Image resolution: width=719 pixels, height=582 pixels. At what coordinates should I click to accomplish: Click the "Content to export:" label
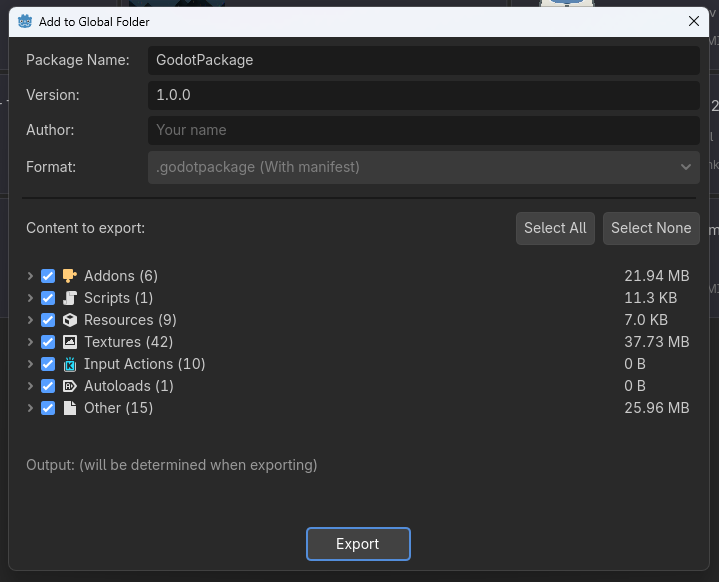(85, 228)
